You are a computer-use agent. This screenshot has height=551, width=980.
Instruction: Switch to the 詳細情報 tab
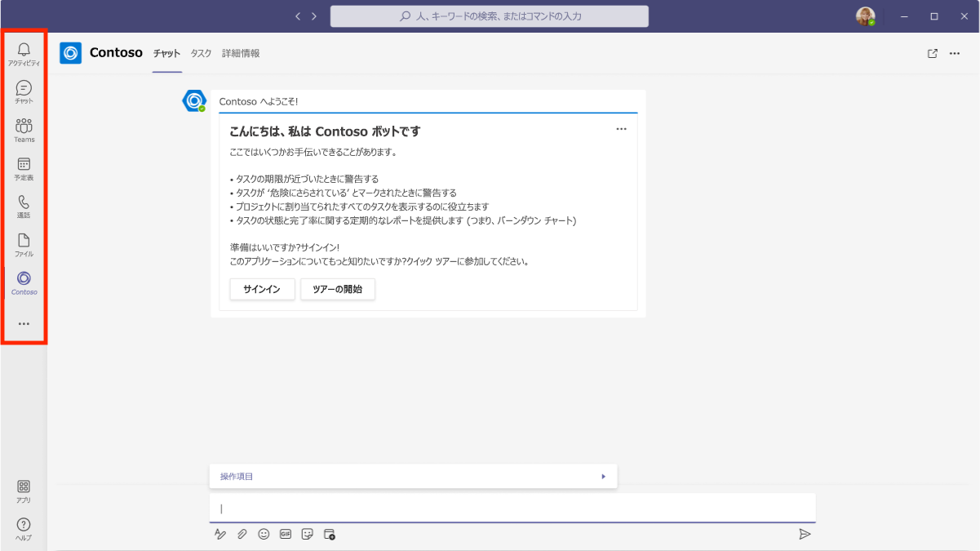tap(241, 53)
